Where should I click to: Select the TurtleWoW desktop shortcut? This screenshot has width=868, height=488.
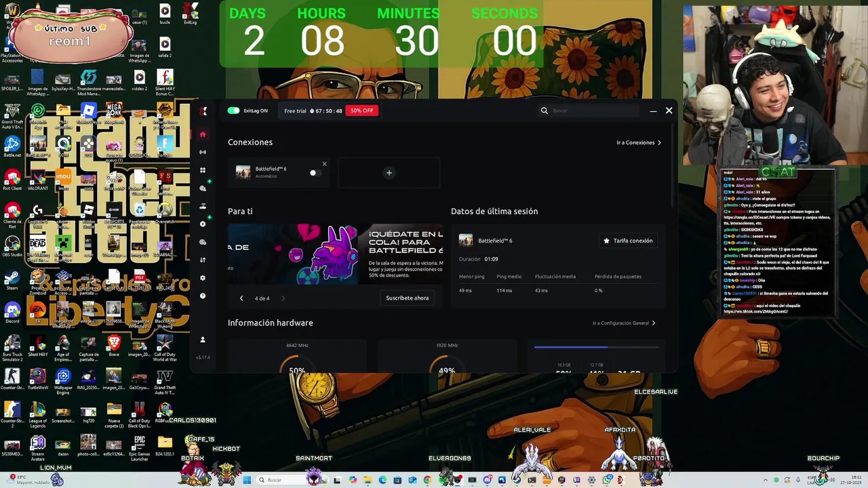38,380
